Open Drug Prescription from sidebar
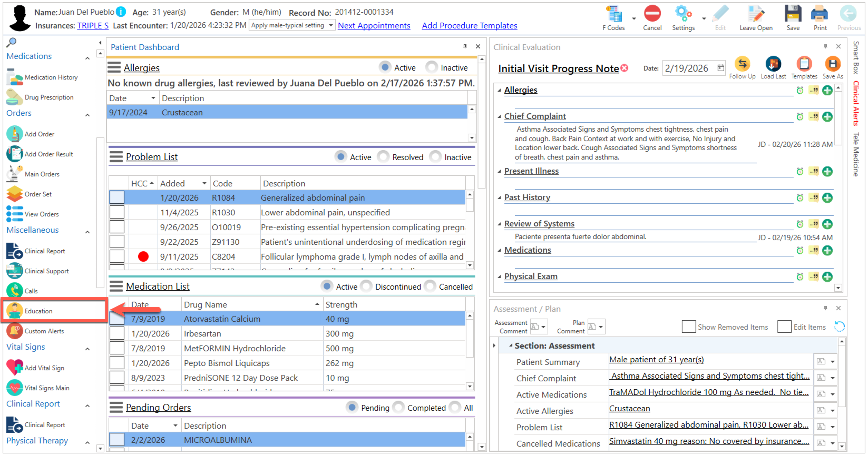 (48, 97)
